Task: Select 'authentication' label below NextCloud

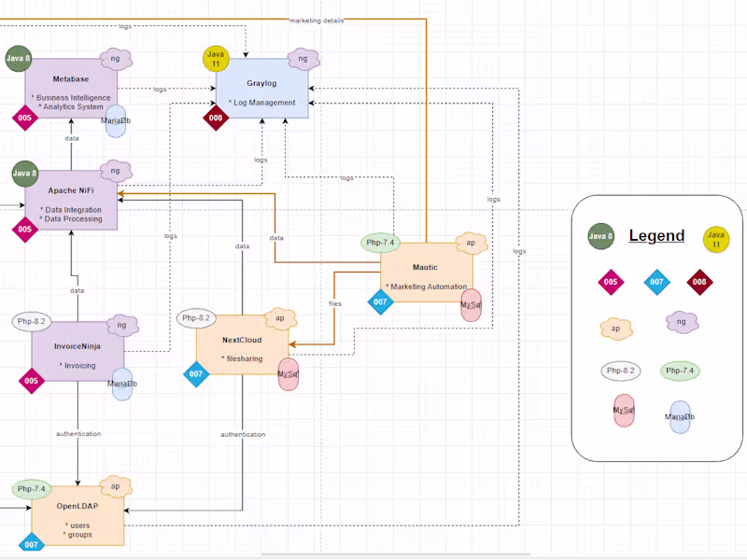Action: tap(243, 434)
